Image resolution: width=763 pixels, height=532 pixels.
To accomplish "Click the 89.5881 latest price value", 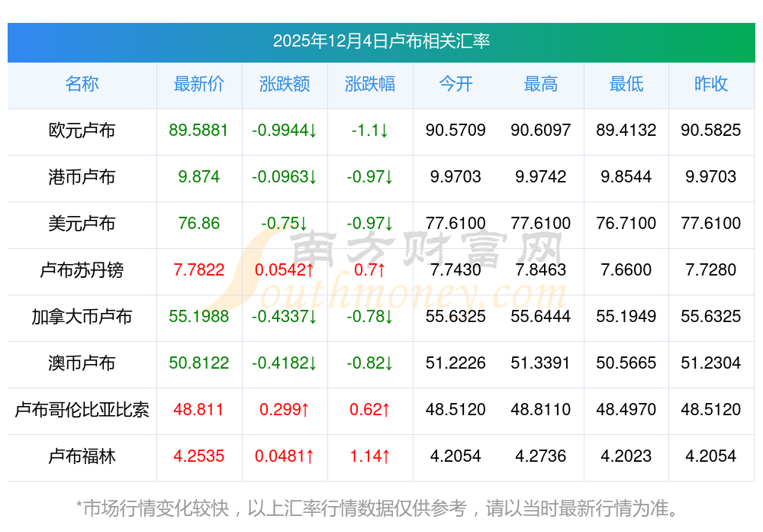I will point(198,131).
